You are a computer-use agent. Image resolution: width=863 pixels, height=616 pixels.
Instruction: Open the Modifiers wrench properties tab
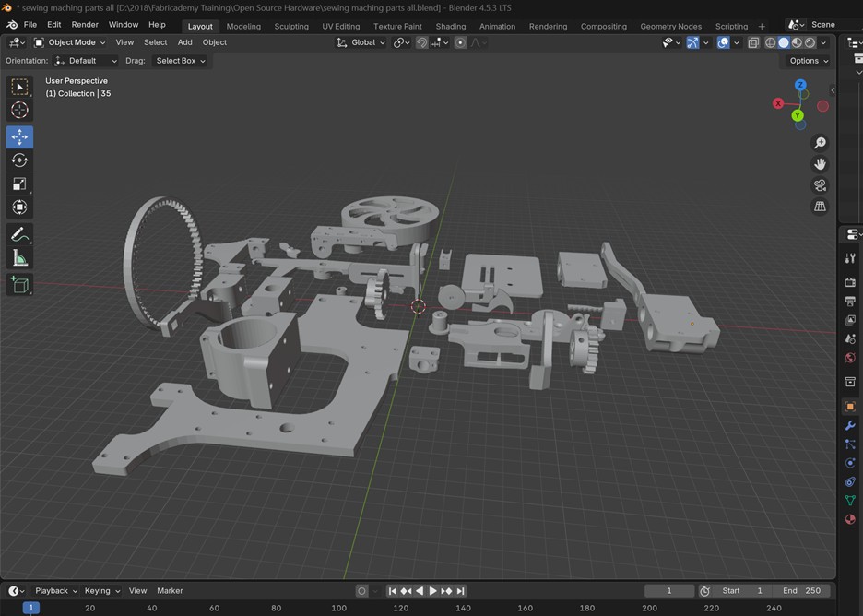pos(850,425)
